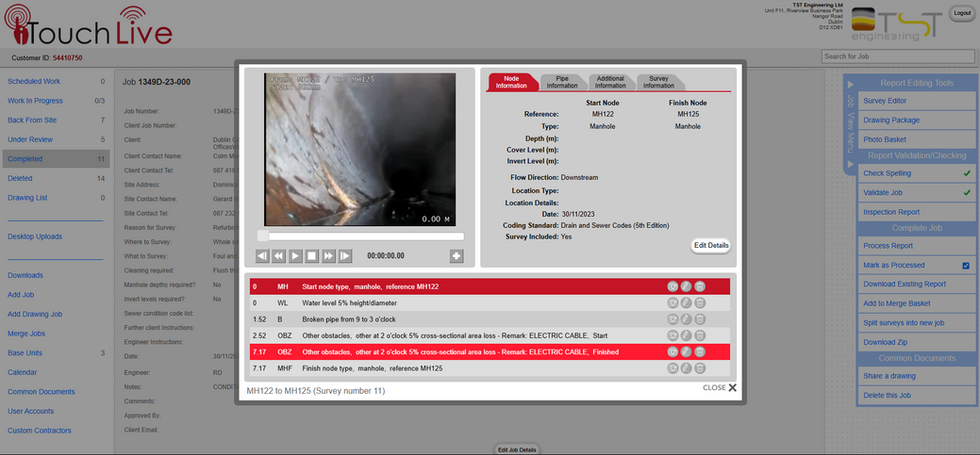This screenshot has width=980, height=455.
Task: Edit the 2.52 OBZ electric cable Start observation
Action: click(686, 336)
